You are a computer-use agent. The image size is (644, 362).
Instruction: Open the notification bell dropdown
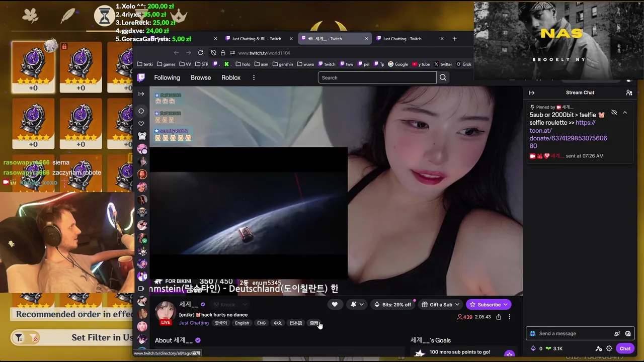[x=357, y=304]
